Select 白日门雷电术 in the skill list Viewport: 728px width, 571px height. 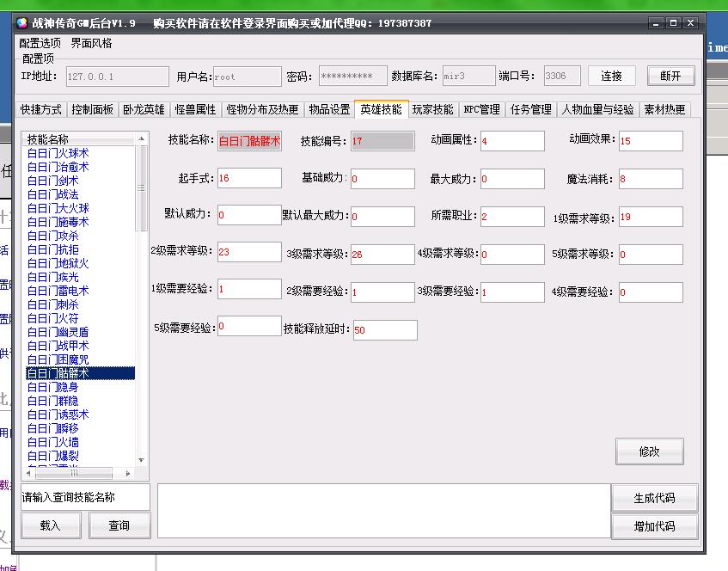(58, 291)
